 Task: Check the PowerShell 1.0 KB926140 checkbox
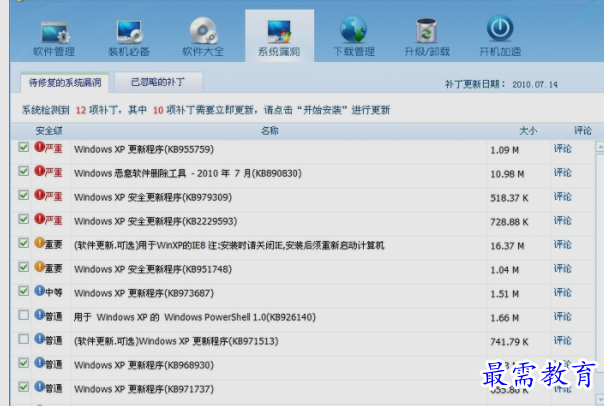click(23, 315)
